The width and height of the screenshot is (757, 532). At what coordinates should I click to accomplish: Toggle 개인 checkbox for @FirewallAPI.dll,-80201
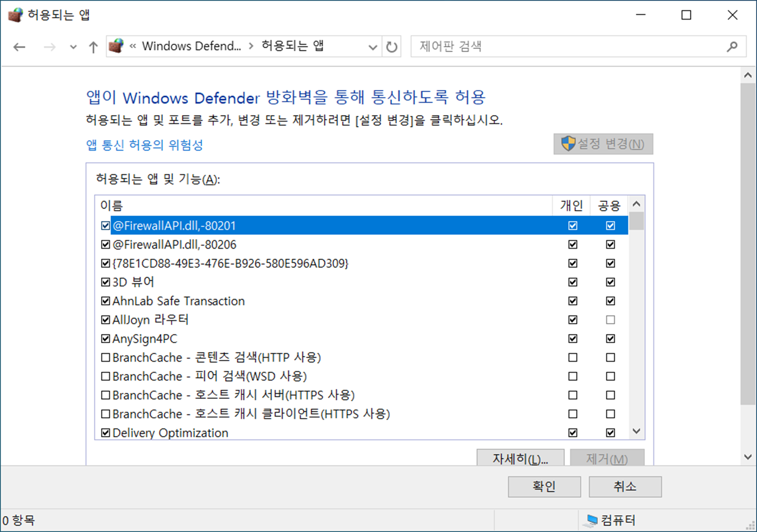(573, 226)
